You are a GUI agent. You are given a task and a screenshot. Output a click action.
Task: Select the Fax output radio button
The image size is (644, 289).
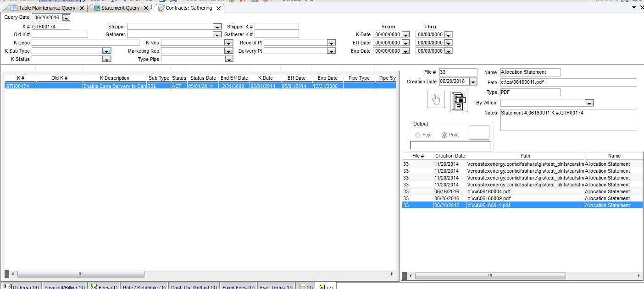417,135
